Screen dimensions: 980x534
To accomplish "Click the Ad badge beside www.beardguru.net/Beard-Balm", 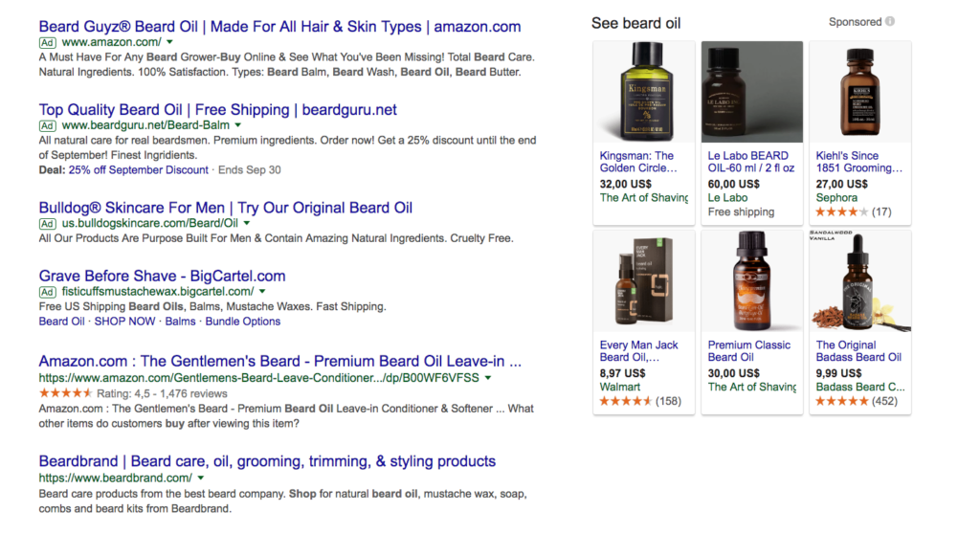I will (x=48, y=125).
